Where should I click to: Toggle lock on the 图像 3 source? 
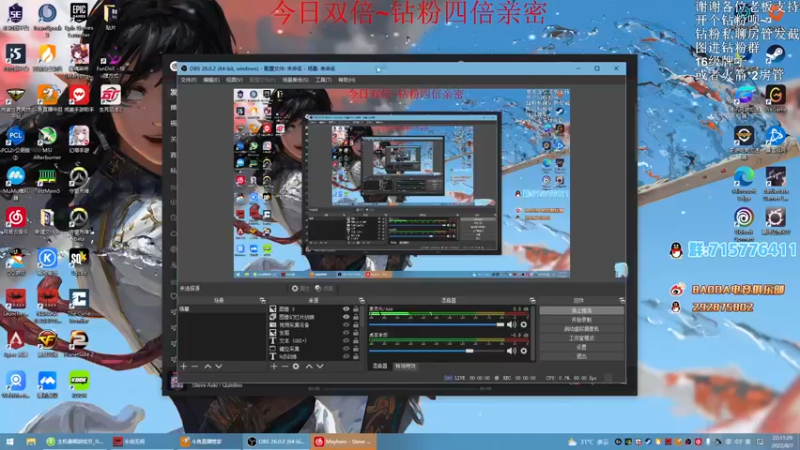pyautogui.click(x=356, y=309)
